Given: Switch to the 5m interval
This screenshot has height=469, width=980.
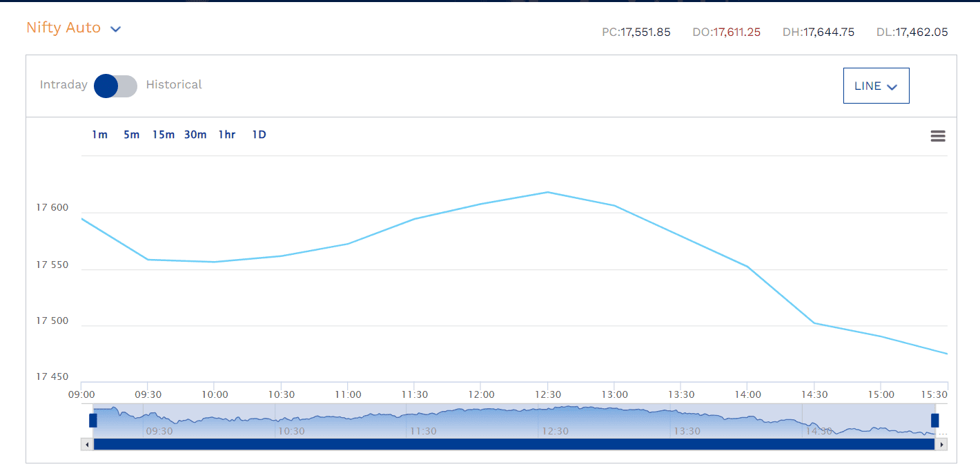Looking at the screenshot, I should [131, 135].
